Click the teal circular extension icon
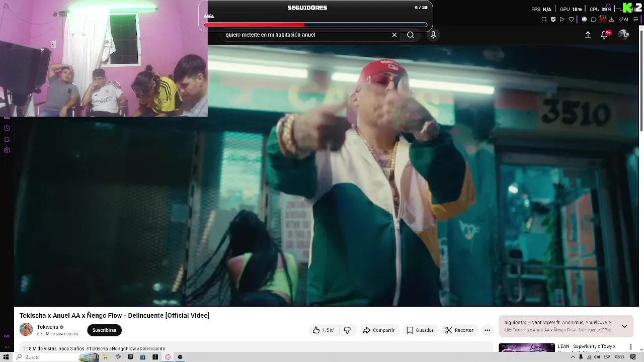 point(584,20)
